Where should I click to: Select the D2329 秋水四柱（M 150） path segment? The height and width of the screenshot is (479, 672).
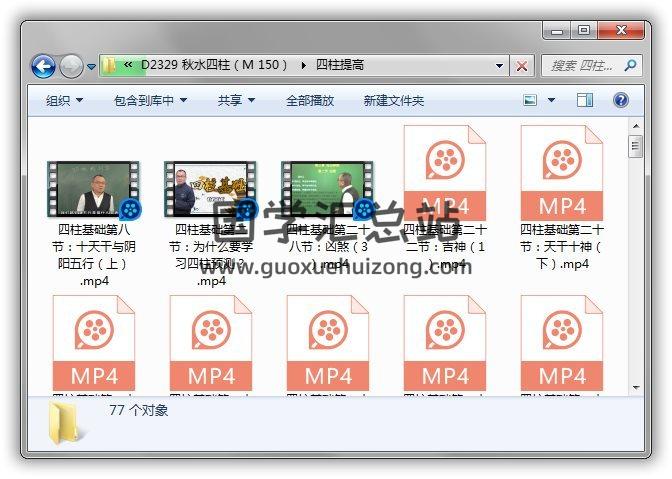pyautogui.click(x=214, y=65)
